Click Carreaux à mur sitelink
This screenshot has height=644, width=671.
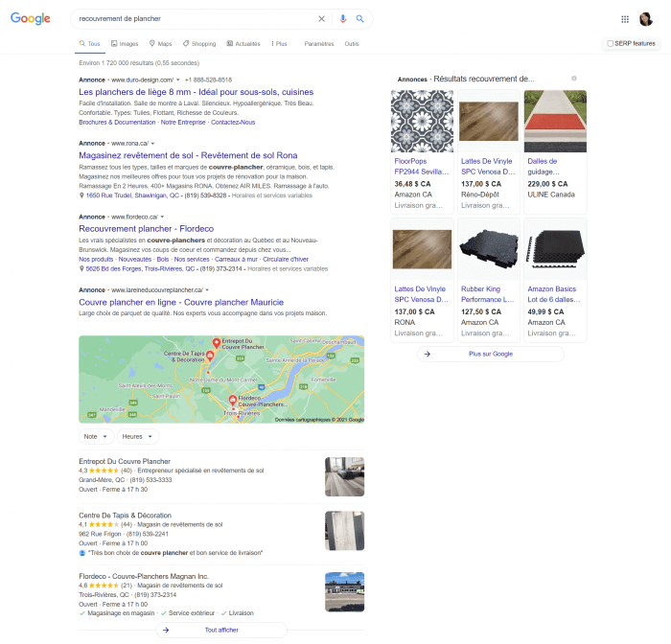pos(236,260)
